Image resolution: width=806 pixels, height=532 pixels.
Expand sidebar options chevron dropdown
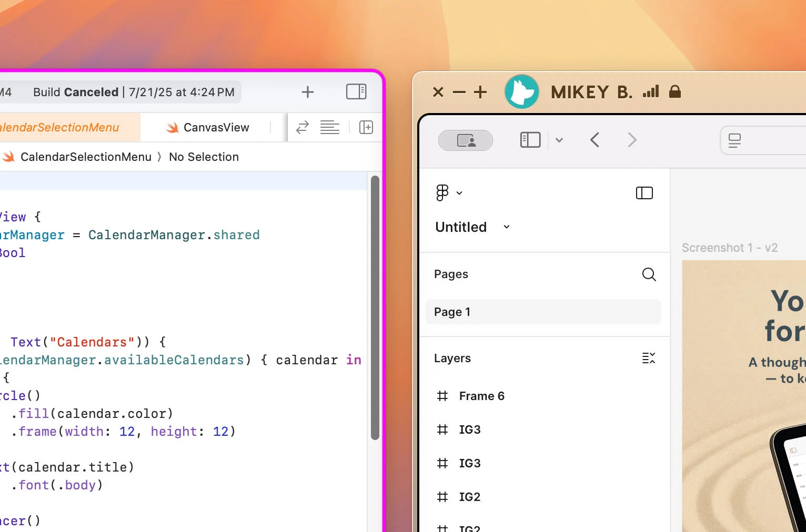click(559, 140)
